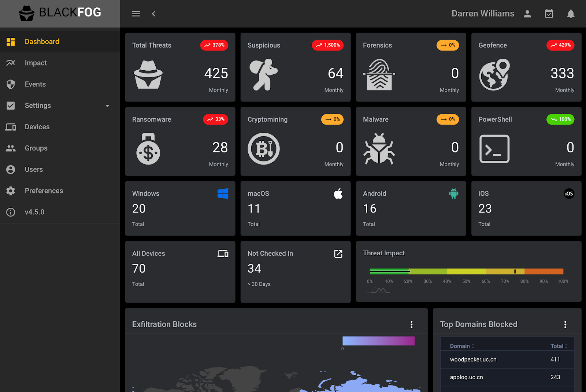The image size is (586, 392).
Task: Open Impact page in sidebar
Action: [60, 63]
